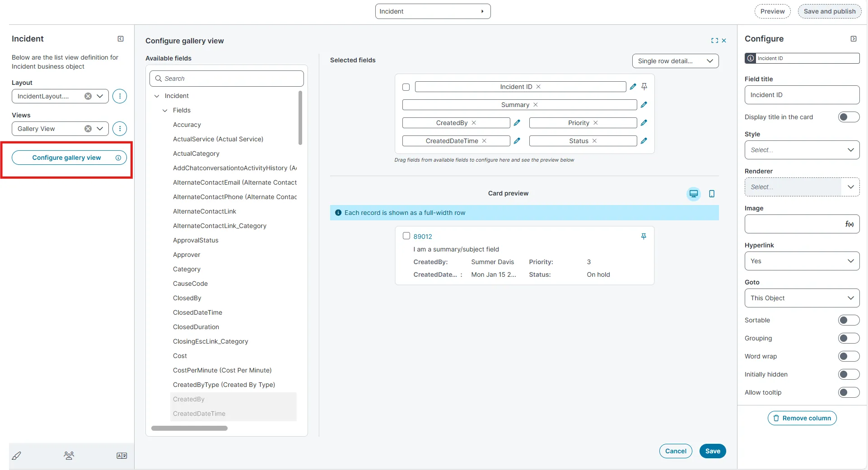Clear the IncidentLayout selection

[88, 96]
